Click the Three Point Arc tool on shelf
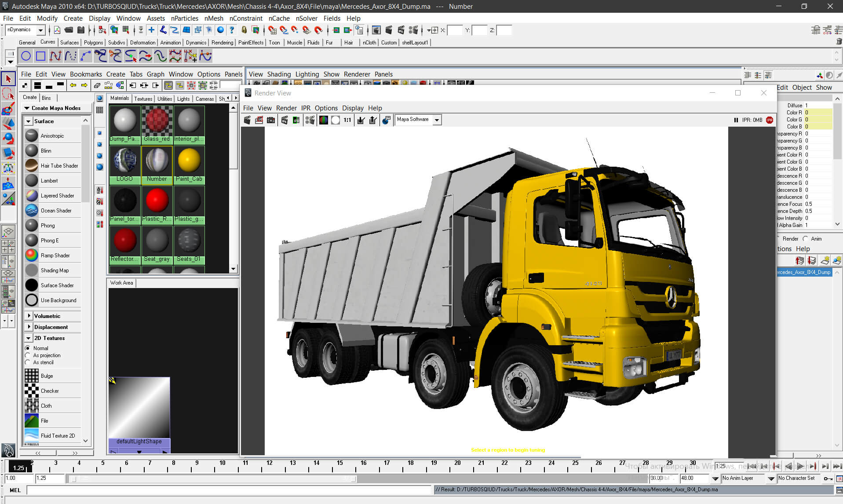The image size is (843, 504). click(86, 56)
